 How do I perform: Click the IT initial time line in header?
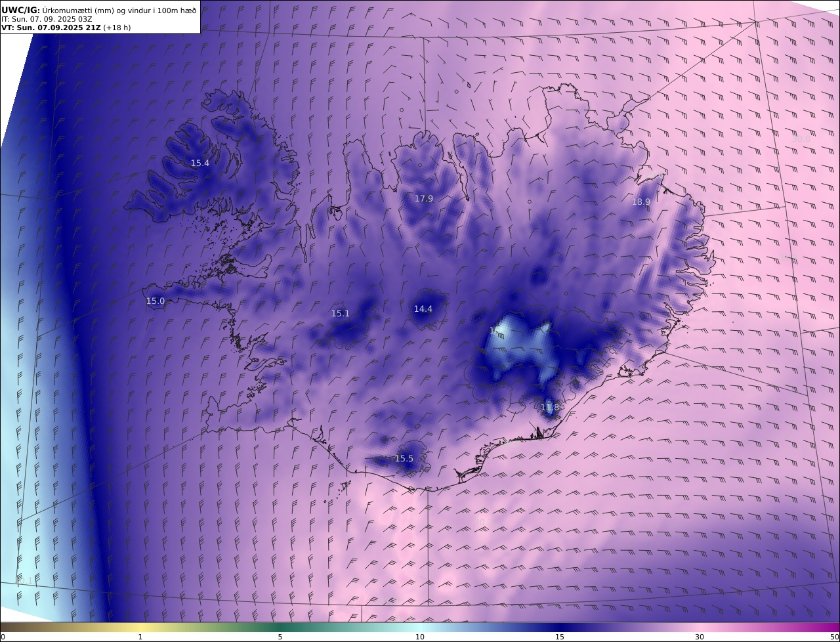pyautogui.click(x=46, y=19)
